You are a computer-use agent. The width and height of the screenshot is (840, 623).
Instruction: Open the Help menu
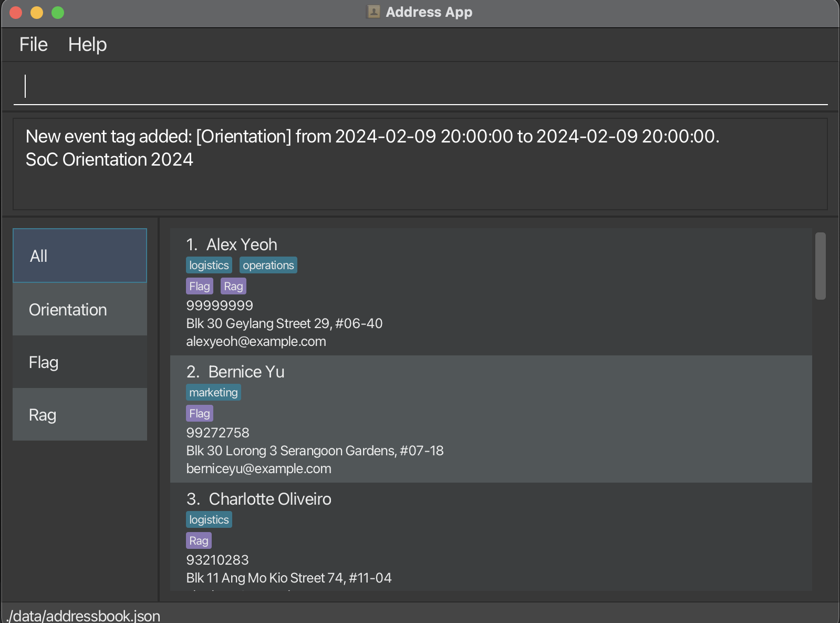[87, 45]
